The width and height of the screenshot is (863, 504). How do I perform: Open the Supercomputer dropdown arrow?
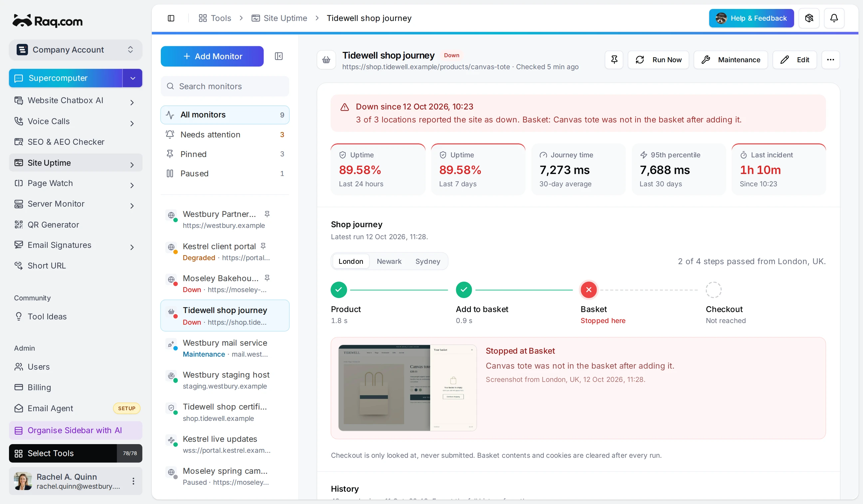[133, 78]
